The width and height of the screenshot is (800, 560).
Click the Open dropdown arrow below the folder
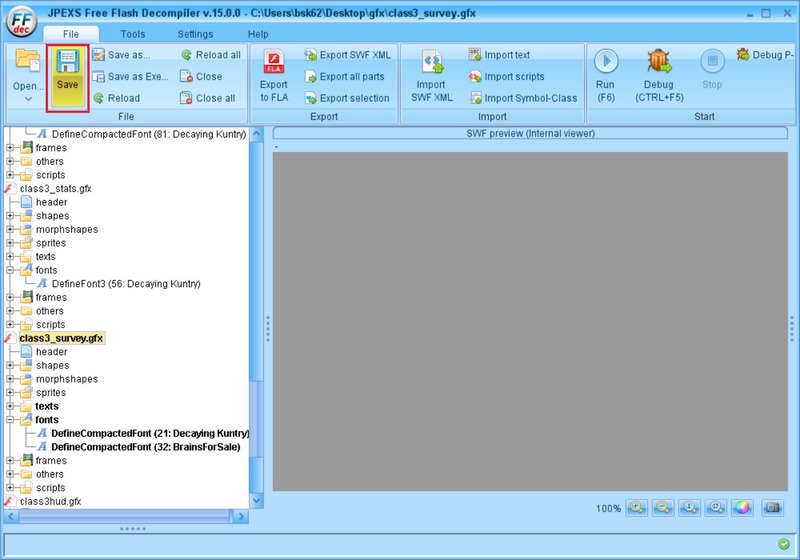click(28, 99)
